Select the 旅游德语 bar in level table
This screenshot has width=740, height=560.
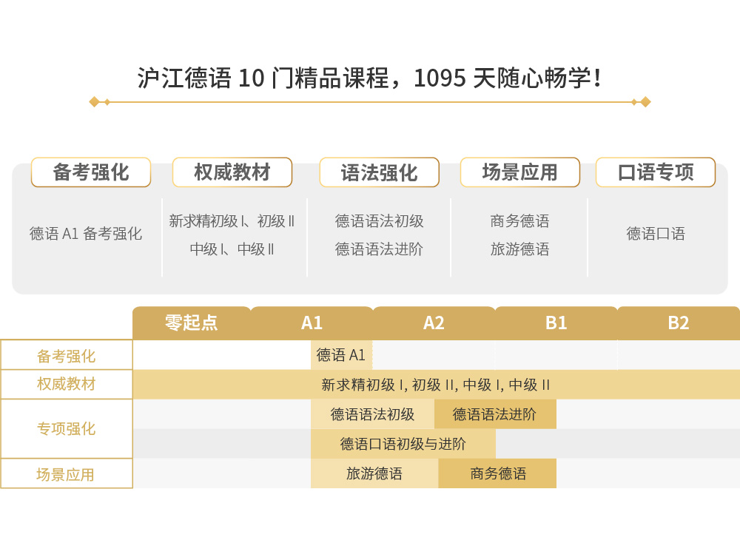click(374, 473)
